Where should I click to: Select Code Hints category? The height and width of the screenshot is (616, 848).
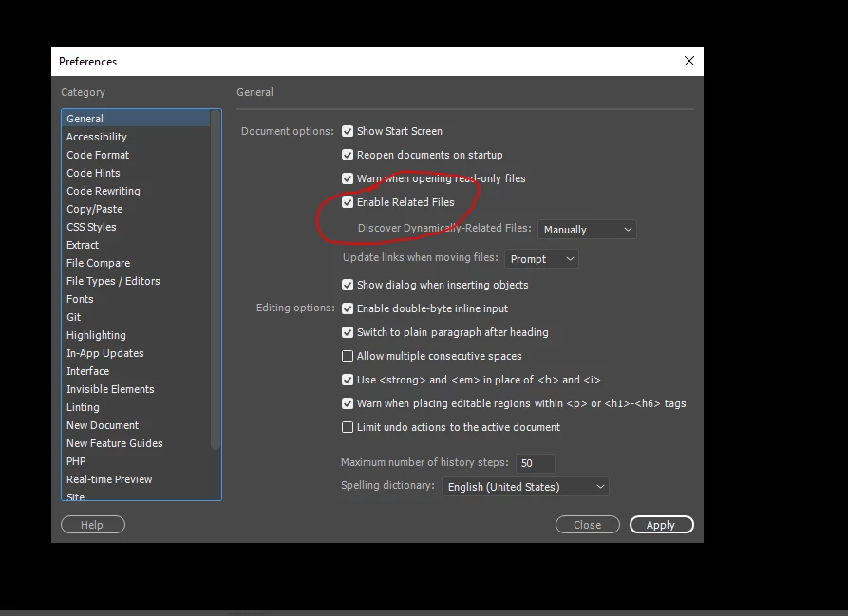click(x=136, y=173)
